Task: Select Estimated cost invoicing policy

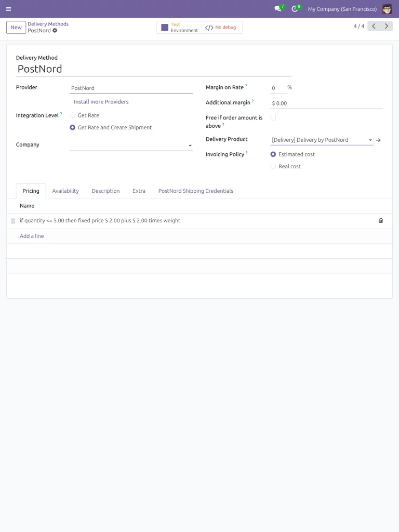Action: pos(273,154)
